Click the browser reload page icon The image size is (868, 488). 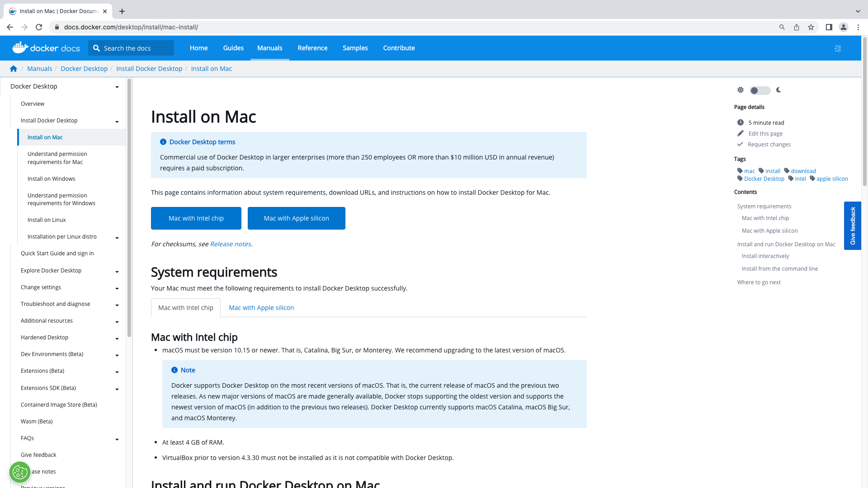(39, 27)
